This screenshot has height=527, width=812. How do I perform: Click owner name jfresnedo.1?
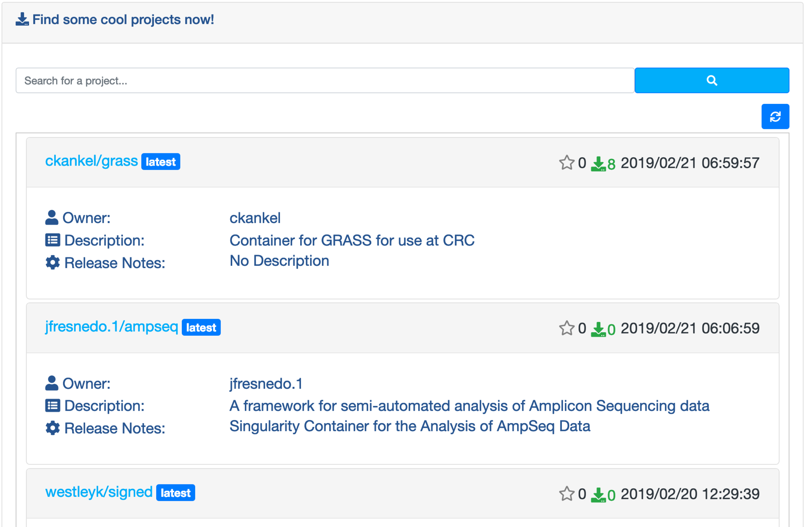(x=266, y=384)
